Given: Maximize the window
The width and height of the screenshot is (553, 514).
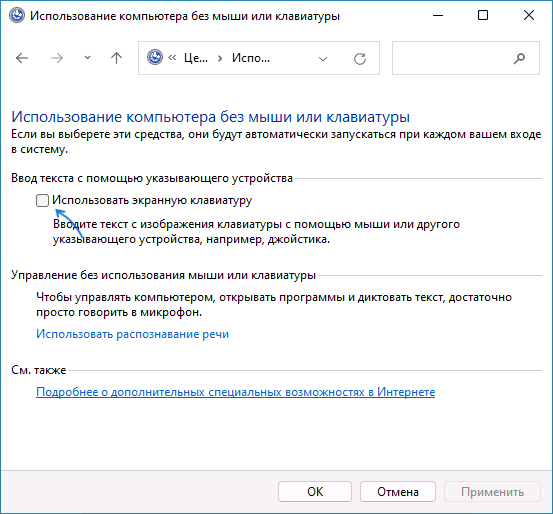Looking at the screenshot, I should [x=483, y=16].
